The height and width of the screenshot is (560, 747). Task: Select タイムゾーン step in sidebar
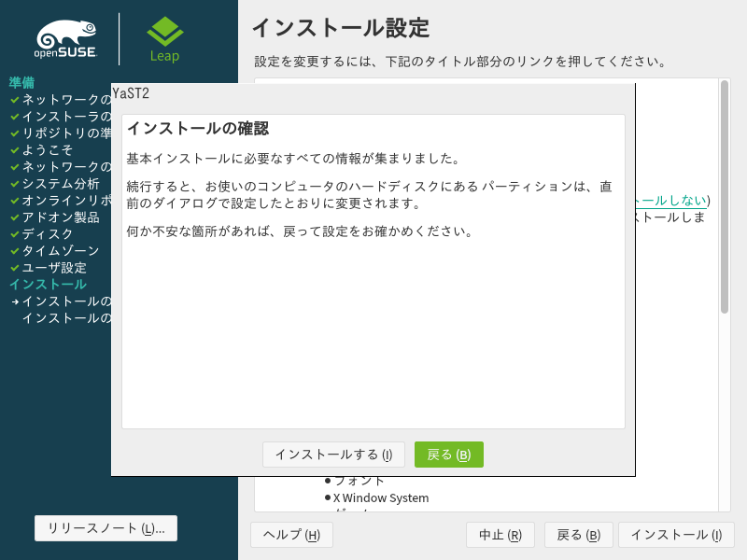[x=61, y=250]
